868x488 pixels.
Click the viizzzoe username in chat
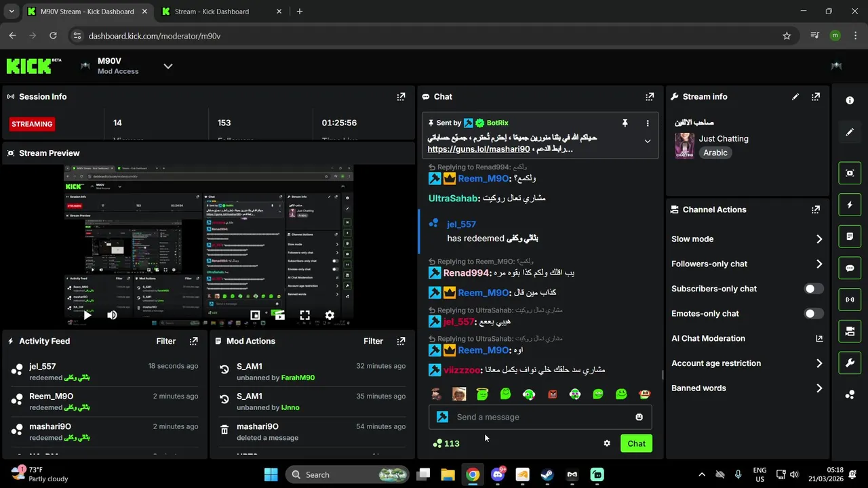pyautogui.click(x=462, y=370)
